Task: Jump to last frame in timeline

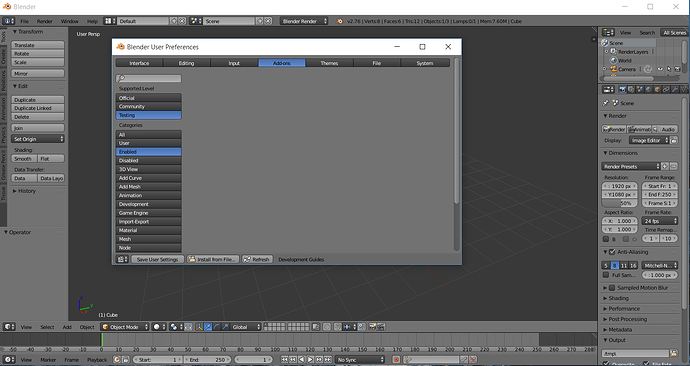Action: (x=327, y=359)
